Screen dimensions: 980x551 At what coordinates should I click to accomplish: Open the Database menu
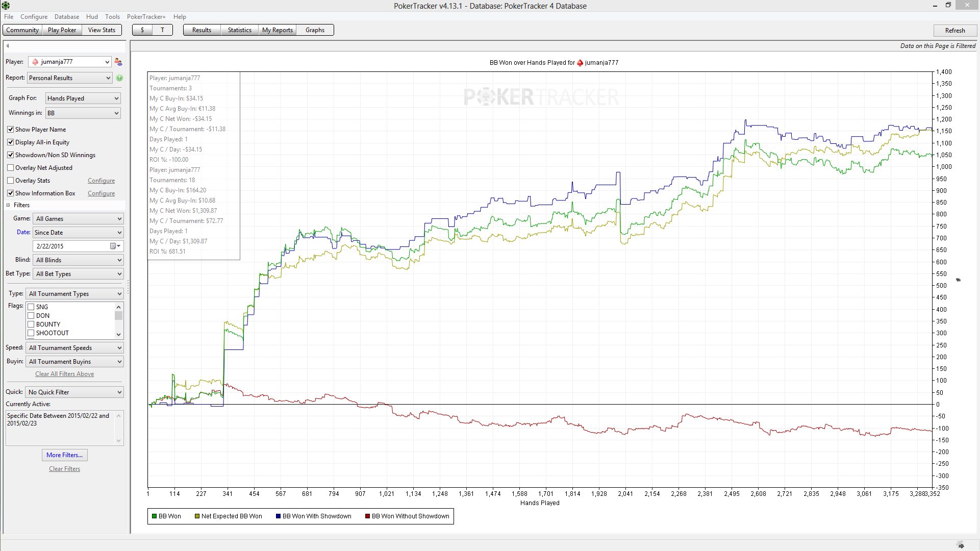(67, 17)
